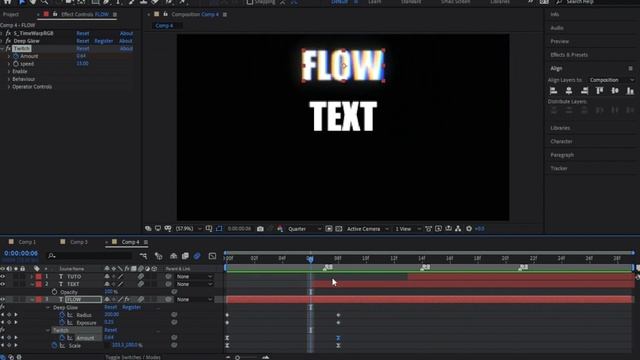640x360 pixels.
Task: Click align top icon in Align panel
Action: 600,91
